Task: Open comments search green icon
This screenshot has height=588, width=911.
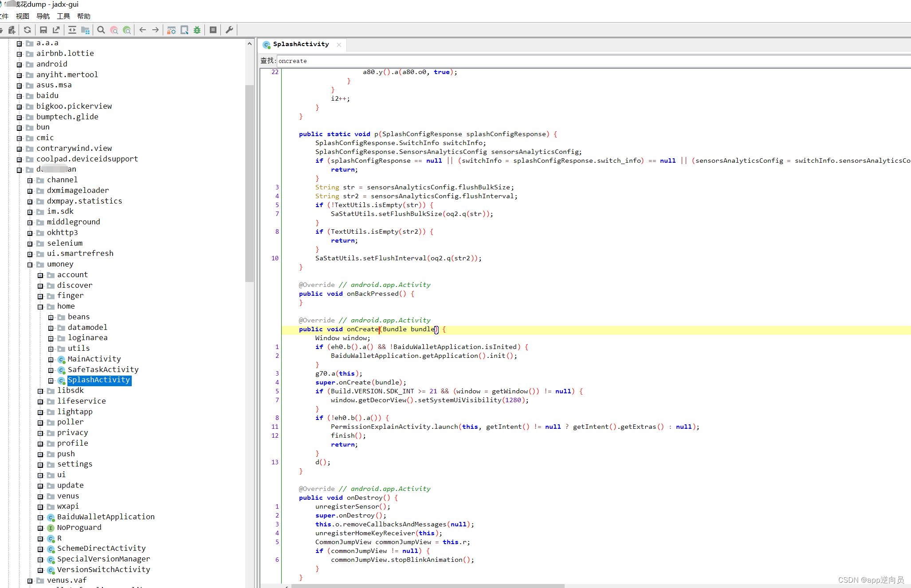Action: (x=127, y=30)
